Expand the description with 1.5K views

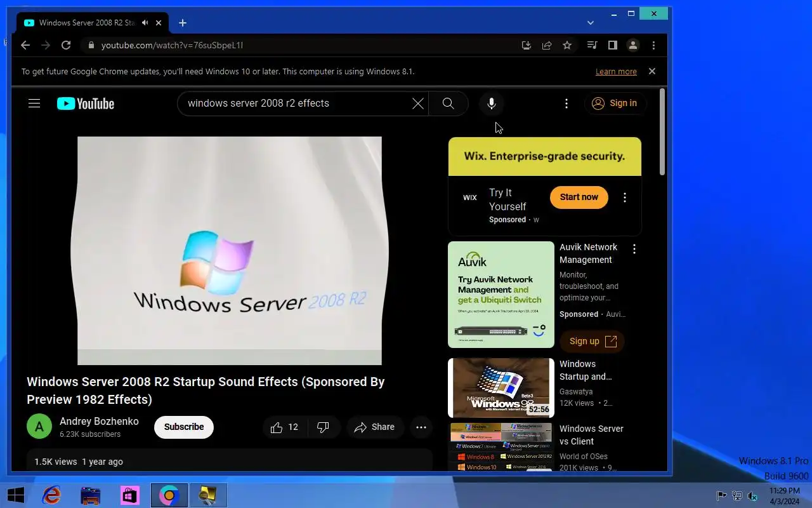pos(230,461)
